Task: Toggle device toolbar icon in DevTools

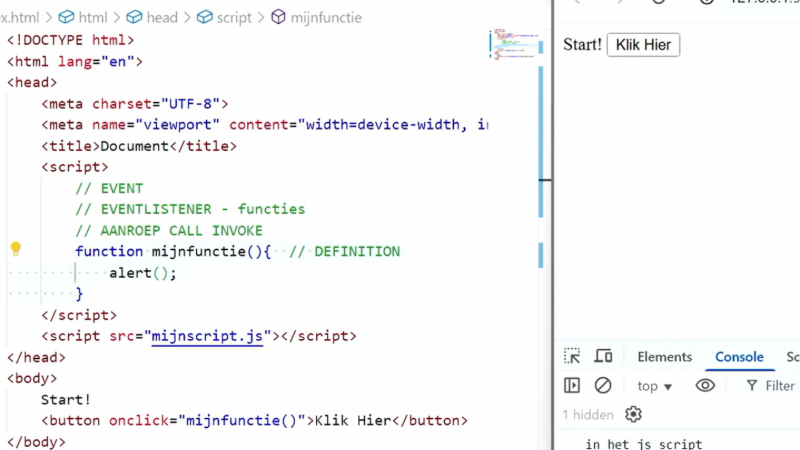Action: [x=603, y=356]
